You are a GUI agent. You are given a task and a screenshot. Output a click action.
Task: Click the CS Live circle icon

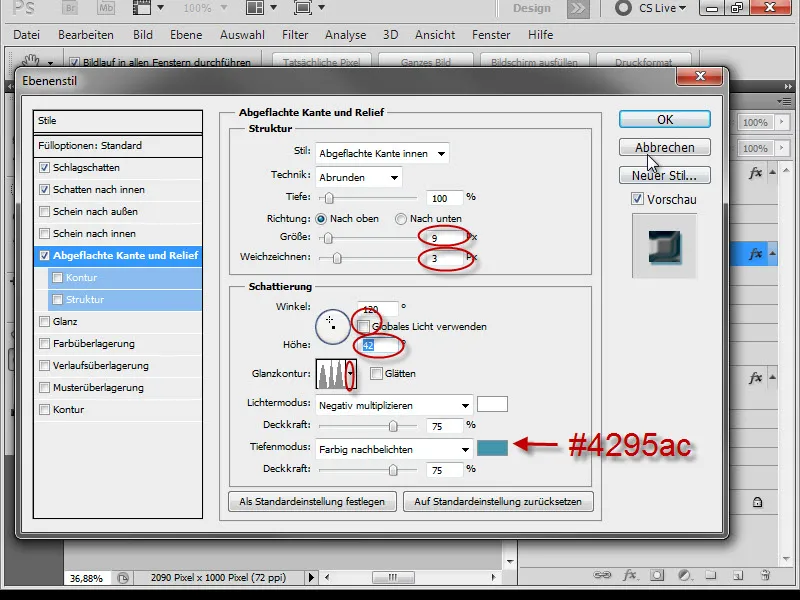(x=623, y=8)
